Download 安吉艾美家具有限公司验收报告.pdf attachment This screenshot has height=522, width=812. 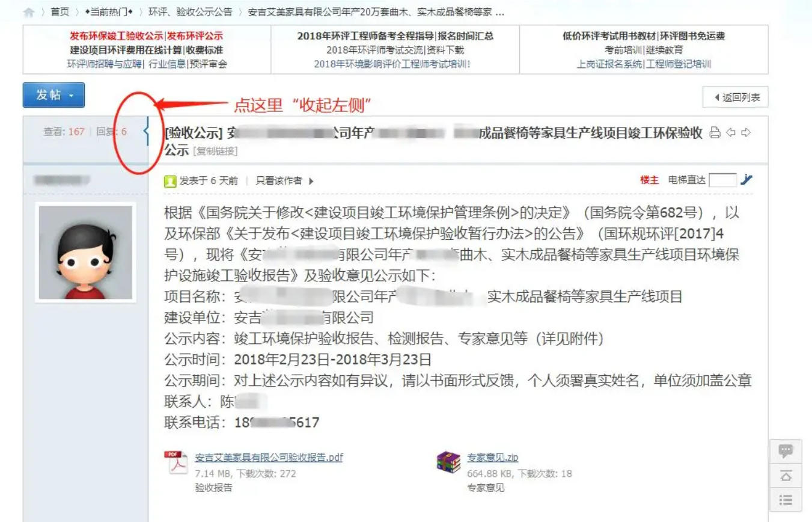269,457
